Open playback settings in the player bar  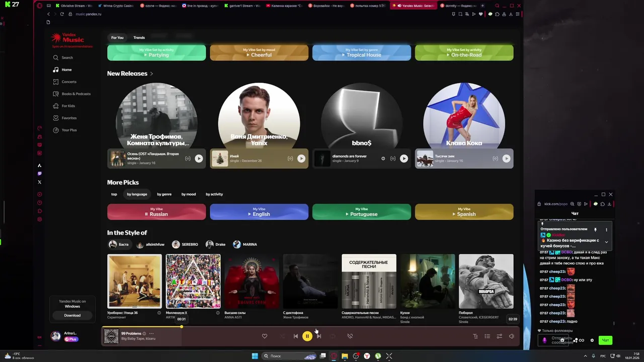[499, 336]
